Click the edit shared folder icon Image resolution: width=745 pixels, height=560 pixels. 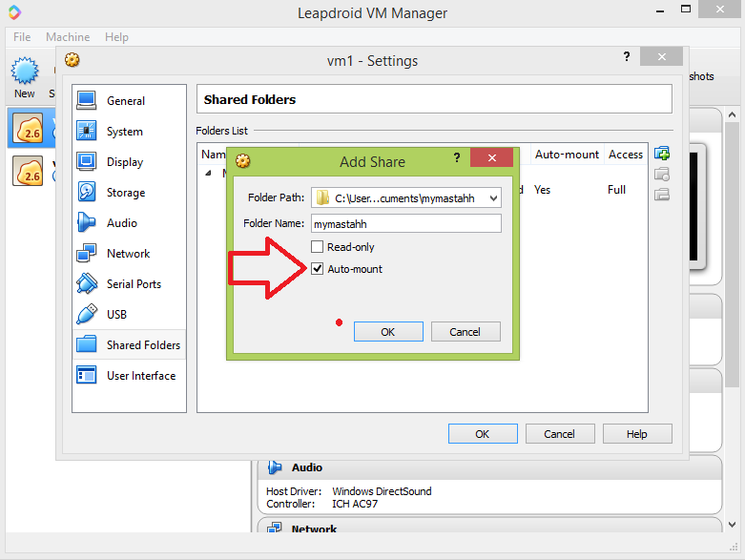click(x=662, y=175)
